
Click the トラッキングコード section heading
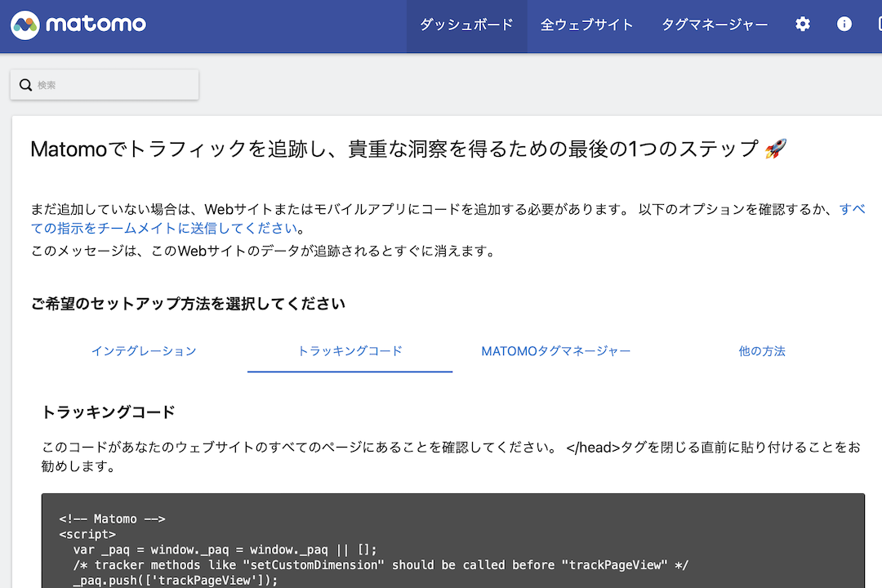point(109,412)
